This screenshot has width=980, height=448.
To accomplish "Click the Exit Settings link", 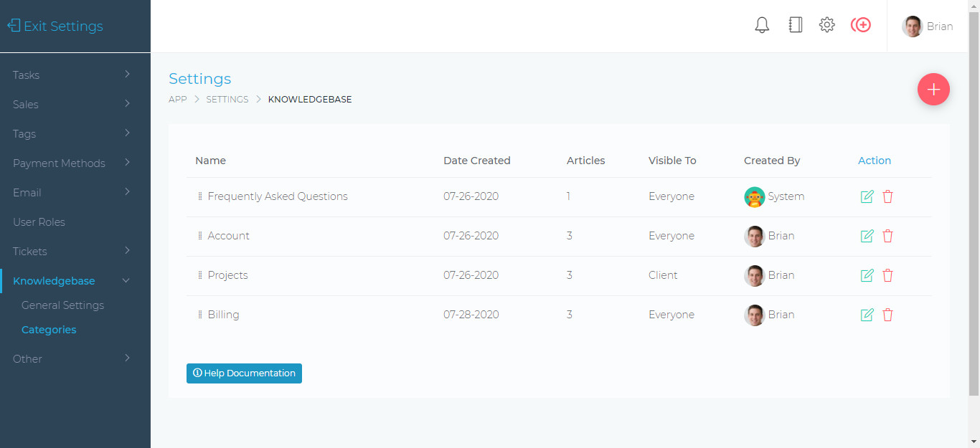I will click(56, 27).
